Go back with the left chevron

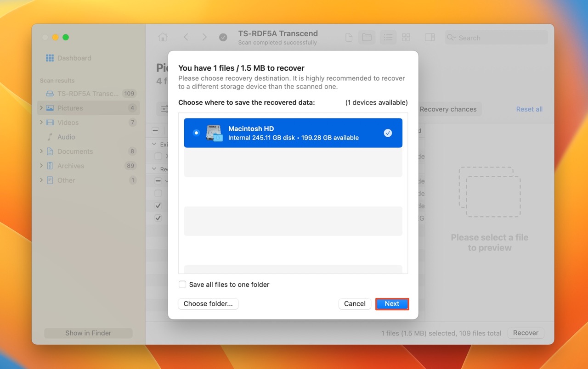[186, 37]
